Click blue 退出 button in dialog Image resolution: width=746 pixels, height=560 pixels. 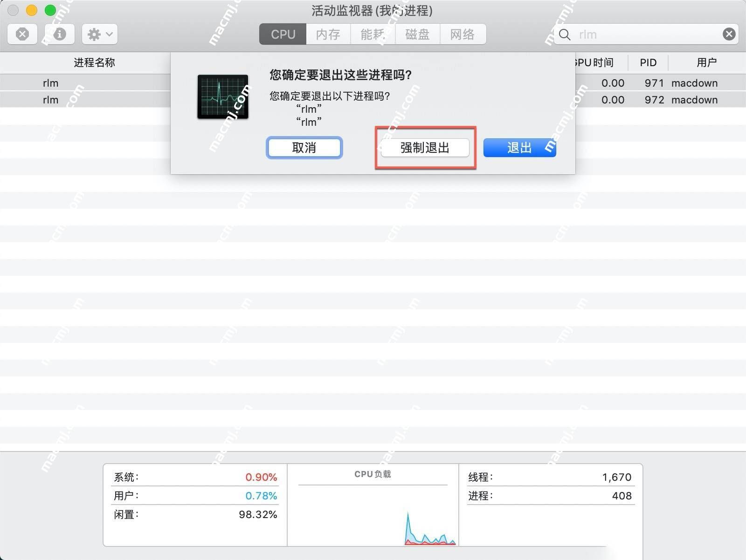coord(519,148)
